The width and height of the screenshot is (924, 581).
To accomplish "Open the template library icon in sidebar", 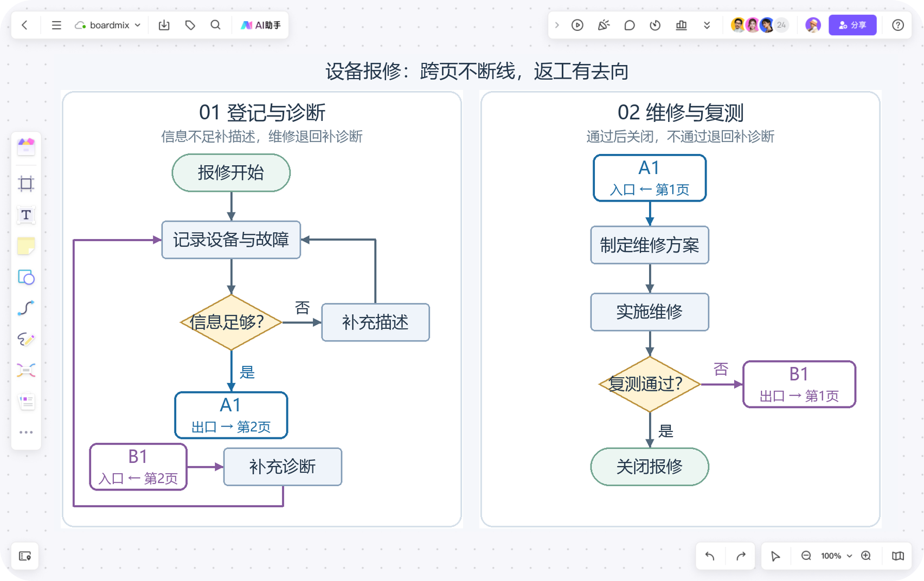I will coord(26,146).
